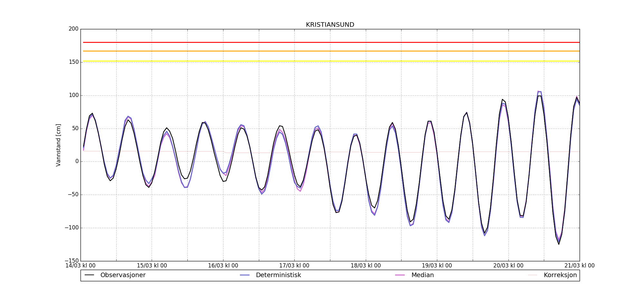This screenshot has width=644, height=290.
Task: Click the black Observasjoner legend line sample
Action: click(x=89, y=275)
